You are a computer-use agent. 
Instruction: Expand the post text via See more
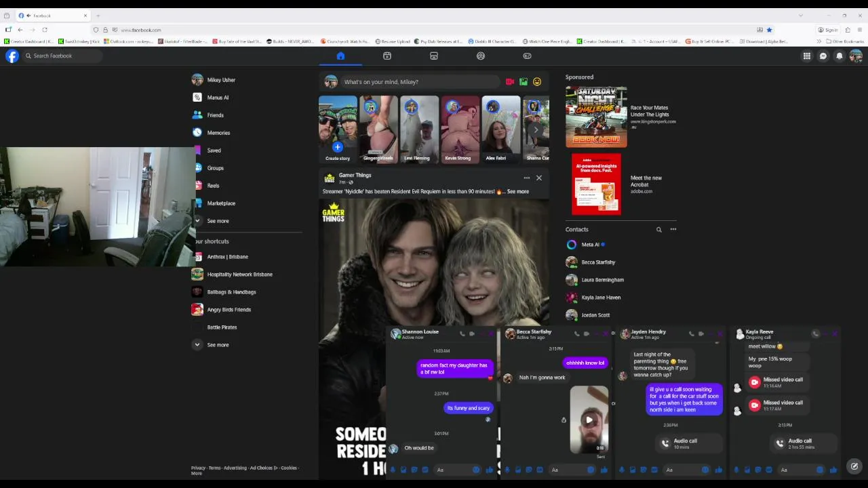517,192
